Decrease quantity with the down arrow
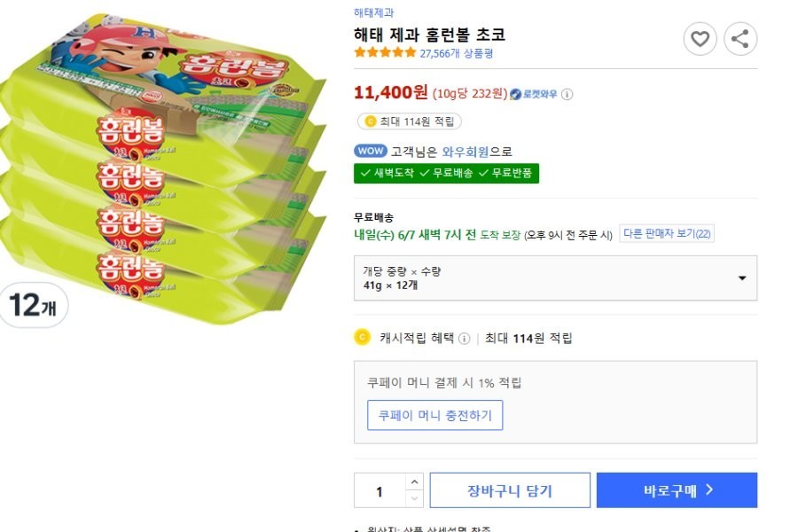Image resolution: width=798 pixels, height=532 pixels. 414,499
